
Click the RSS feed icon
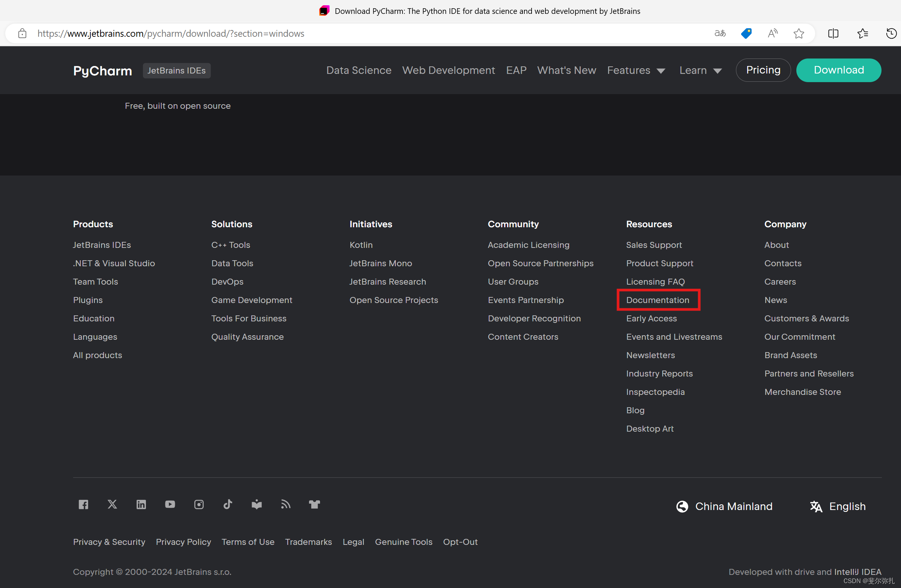click(x=285, y=504)
